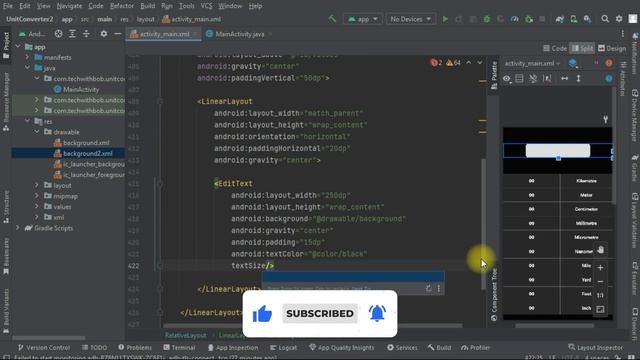Zoom out the layout preview with minus
640x360 pixels.
click(600, 282)
